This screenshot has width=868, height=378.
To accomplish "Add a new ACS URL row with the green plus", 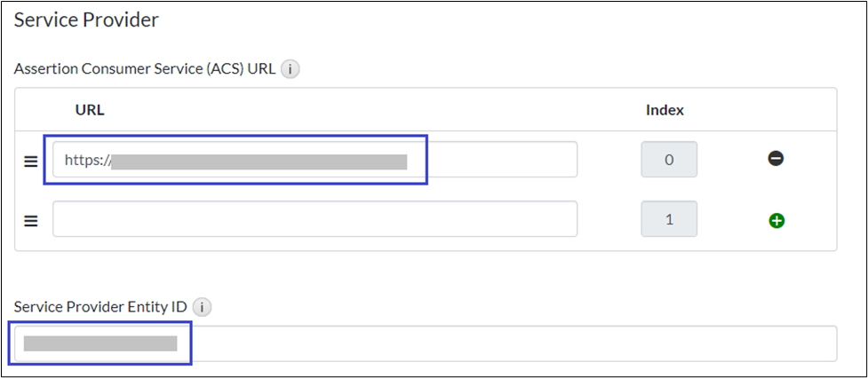I will click(776, 220).
